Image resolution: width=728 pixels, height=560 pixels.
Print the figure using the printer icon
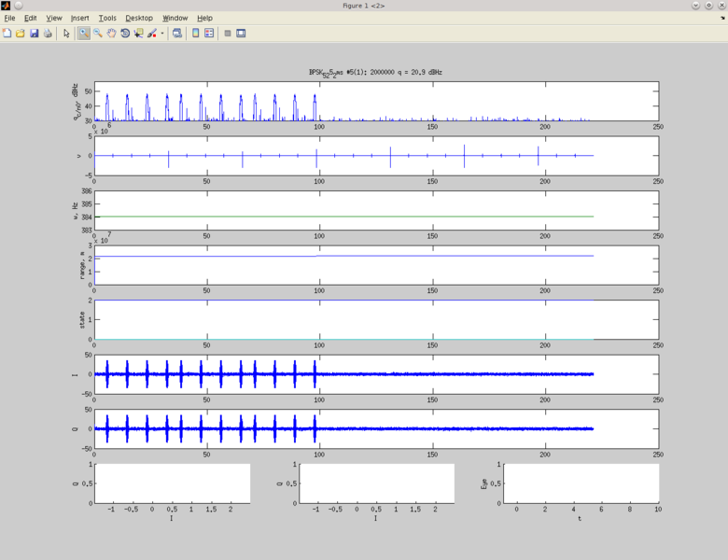pos(48,34)
